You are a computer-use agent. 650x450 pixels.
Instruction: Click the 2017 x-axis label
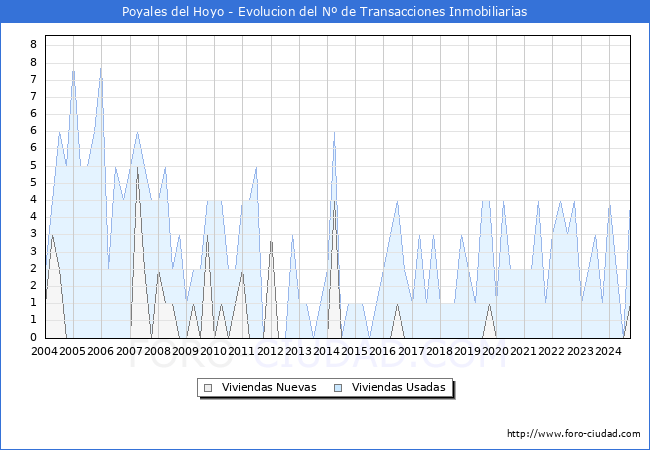[x=411, y=351]
